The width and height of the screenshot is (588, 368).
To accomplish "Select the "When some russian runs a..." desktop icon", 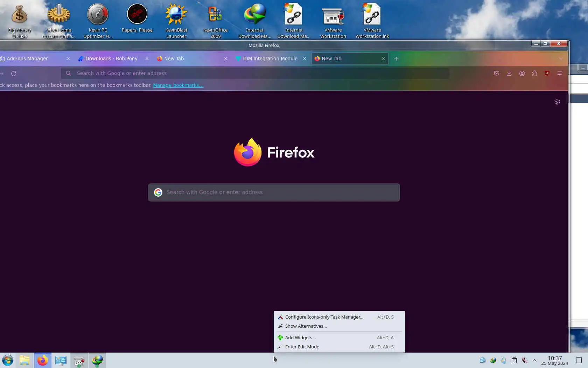I will click(59, 20).
